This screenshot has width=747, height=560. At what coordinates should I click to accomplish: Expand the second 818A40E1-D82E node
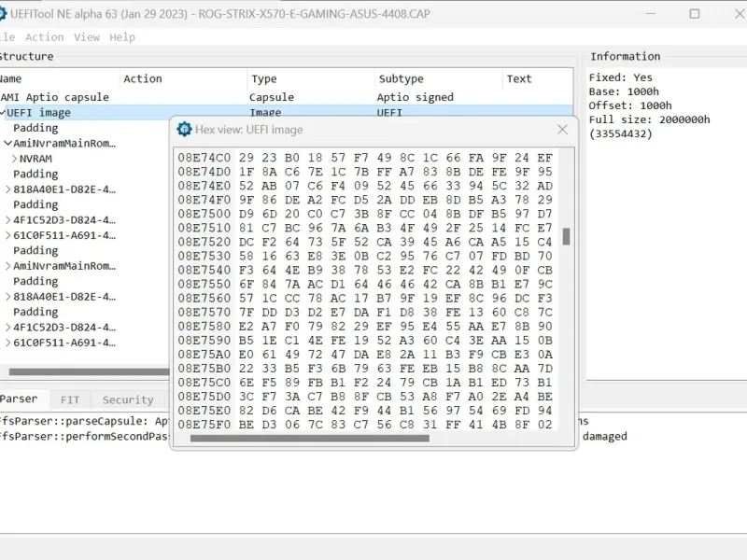[7, 297]
